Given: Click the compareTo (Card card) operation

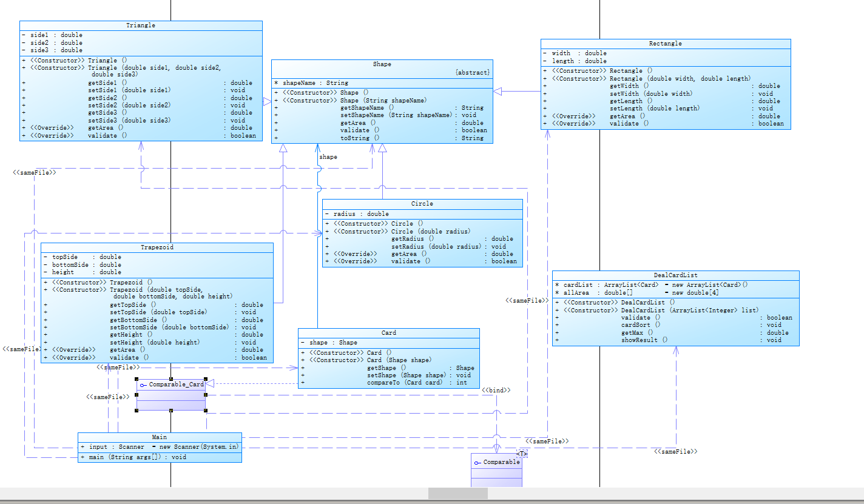Looking at the screenshot, I should coord(388,383).
